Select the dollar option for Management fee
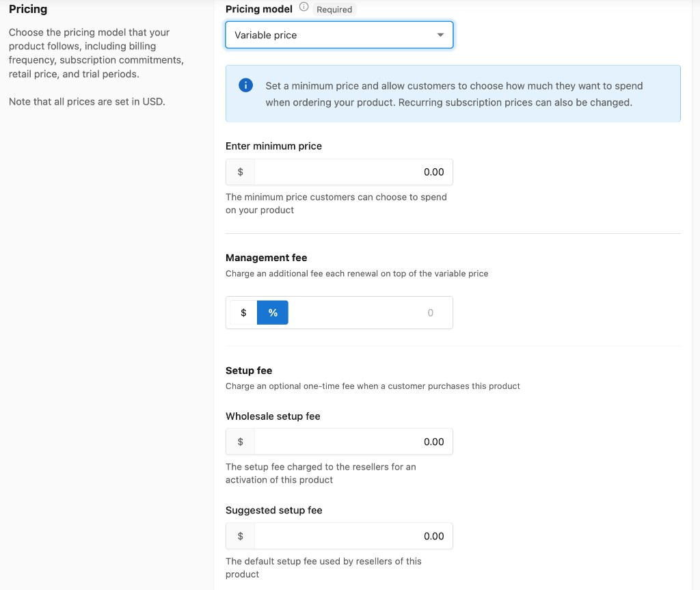 click(x=243, y=312)
